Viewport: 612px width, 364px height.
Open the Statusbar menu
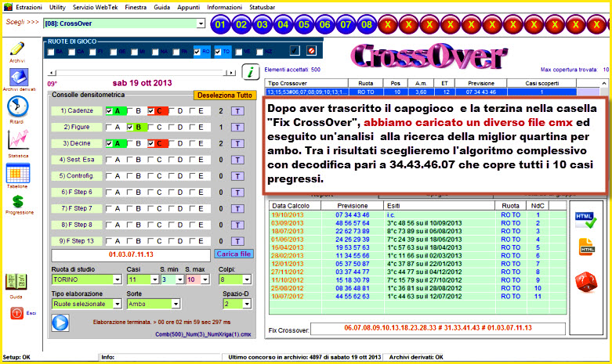263,7
